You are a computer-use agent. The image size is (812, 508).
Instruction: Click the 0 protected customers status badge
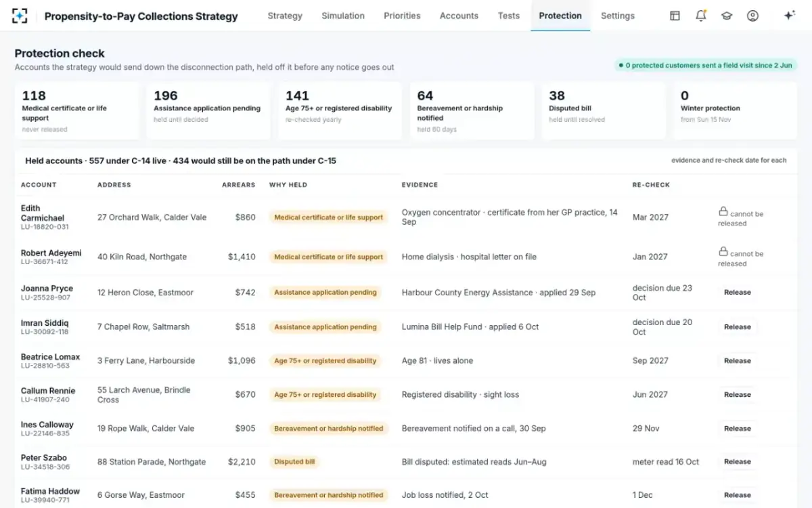[x=706, y=66]
